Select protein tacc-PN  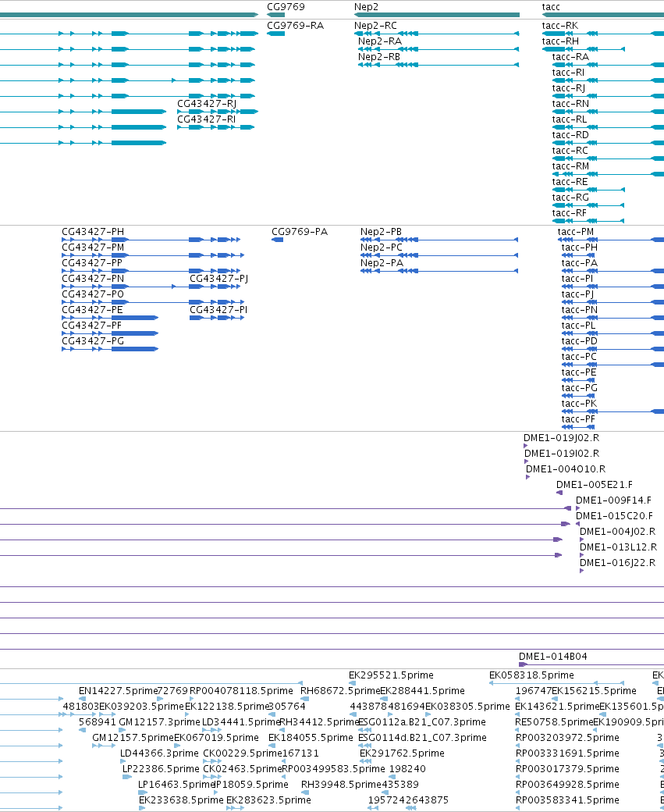(x=580, y=310)
